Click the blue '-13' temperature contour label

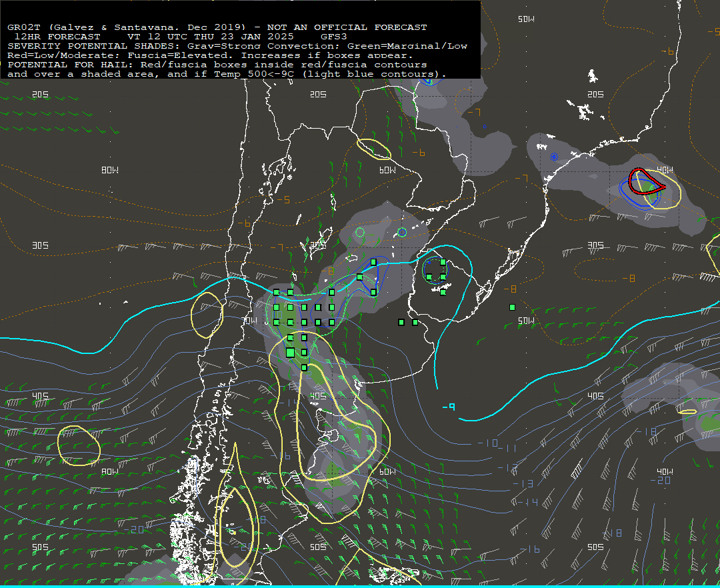click(523, 483)
